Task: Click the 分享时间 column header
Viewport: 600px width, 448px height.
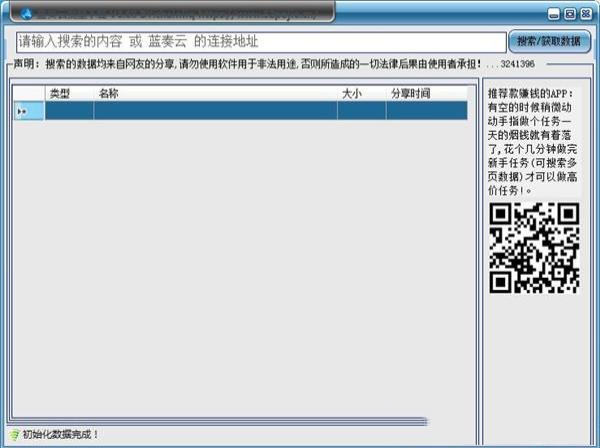Action: point(427,93)
